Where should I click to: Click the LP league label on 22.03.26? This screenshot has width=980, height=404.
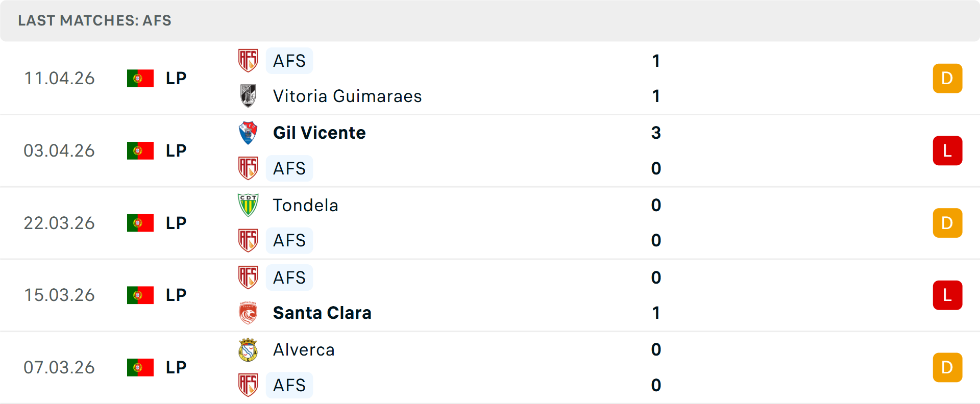pos(176,223)
